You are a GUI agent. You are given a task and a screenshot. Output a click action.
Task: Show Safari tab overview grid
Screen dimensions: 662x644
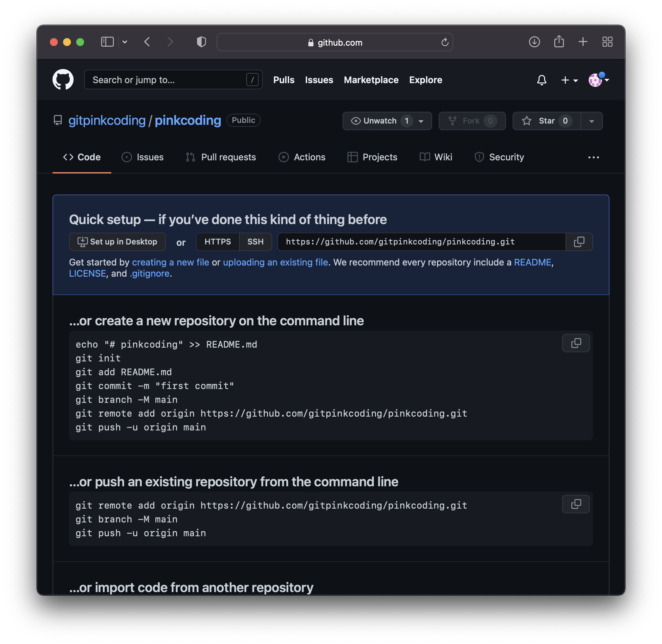(607, 42)
